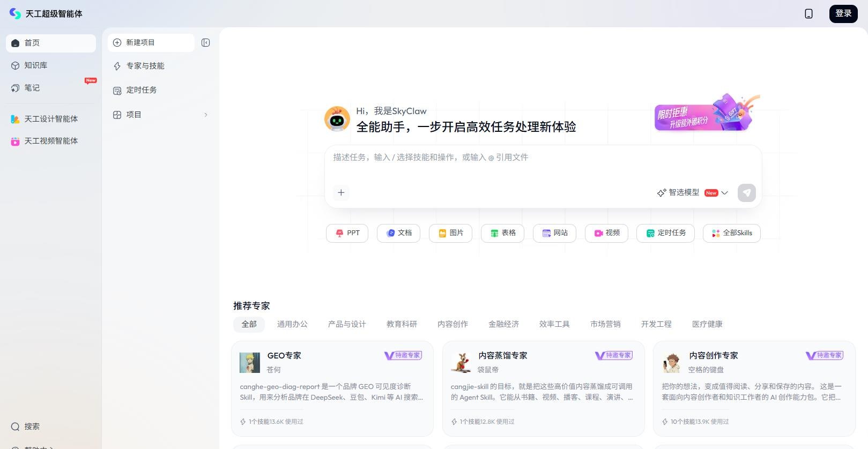Click the 定时任务 calendar icon in side panel
The width and height of the screenshot is (868, 449).
pos(117,91)
